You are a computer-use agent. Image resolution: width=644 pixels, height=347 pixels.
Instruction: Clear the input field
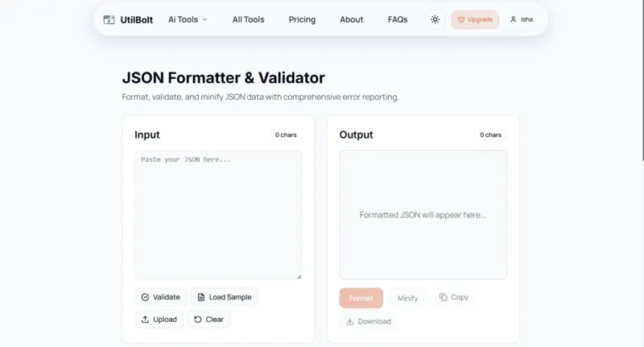(208, 319)
